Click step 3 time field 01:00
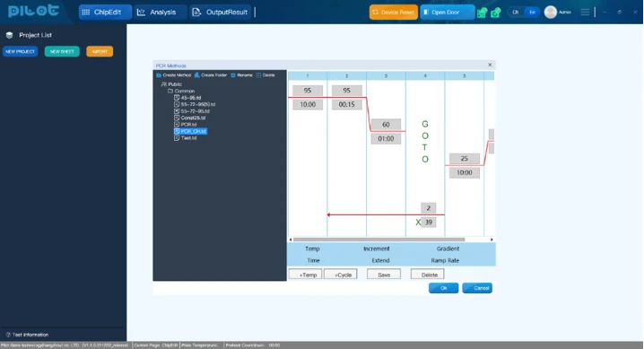The image size is (644, 349). pos(386,139)
